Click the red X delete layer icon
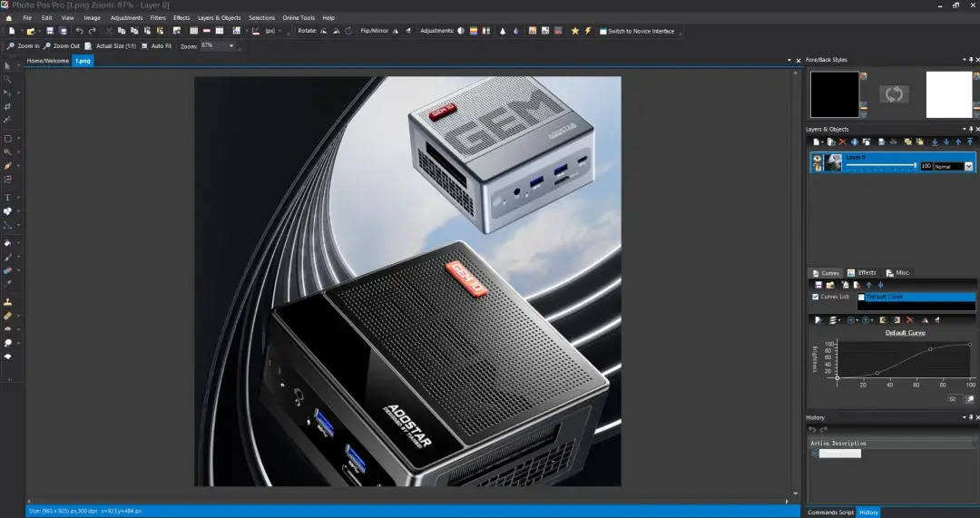Screen dimensions: 980x518 click(842, 142)
